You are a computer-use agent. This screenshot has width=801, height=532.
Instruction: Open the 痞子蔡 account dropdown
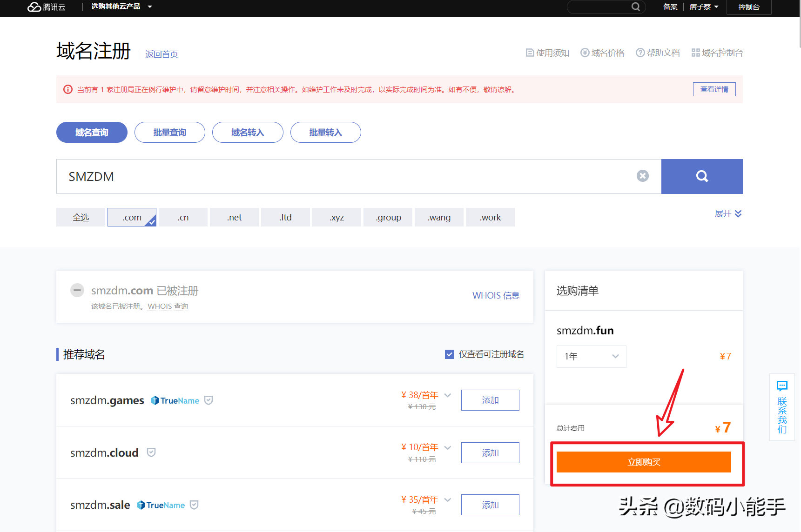704,7
